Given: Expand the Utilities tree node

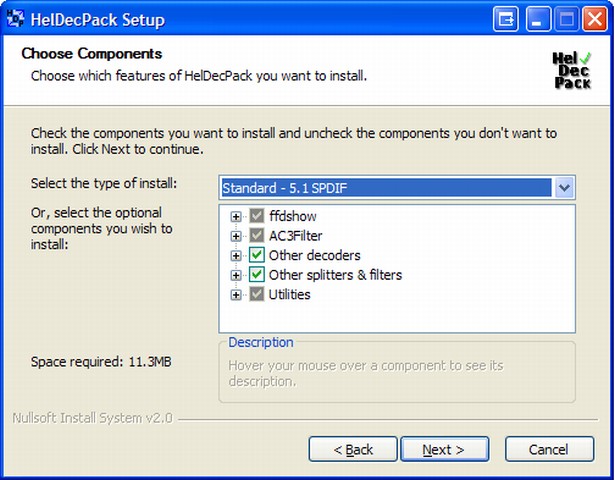Looking at the screenshot, I should point(236,294).
